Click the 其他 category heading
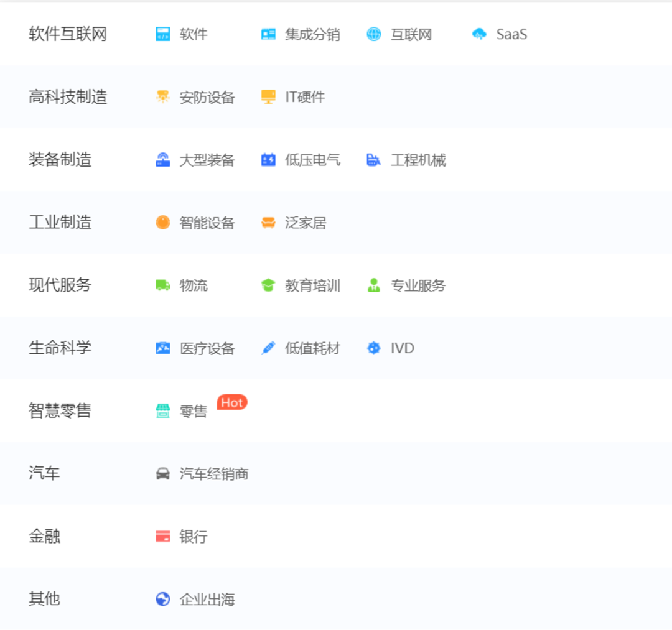The height and width of the screenshot is (630, 672). point(44,599)
